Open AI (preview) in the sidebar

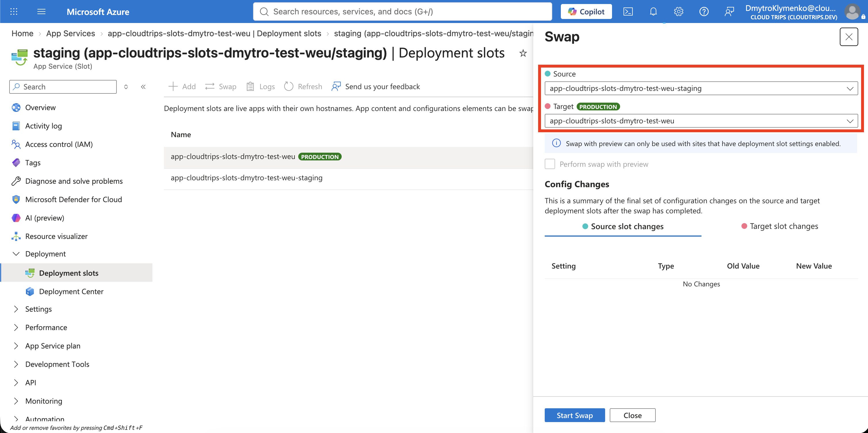click(x=45, y=218)
